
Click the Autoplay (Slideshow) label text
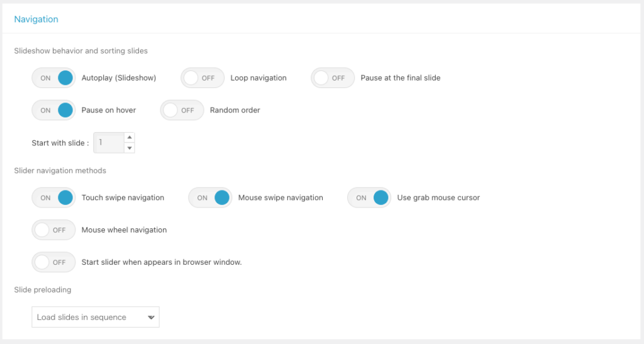[119, 78]
